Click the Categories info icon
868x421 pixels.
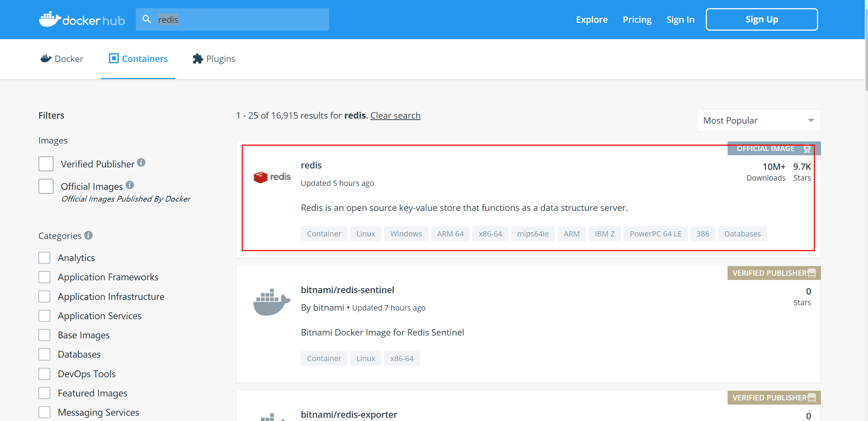(x=88, y=235)
